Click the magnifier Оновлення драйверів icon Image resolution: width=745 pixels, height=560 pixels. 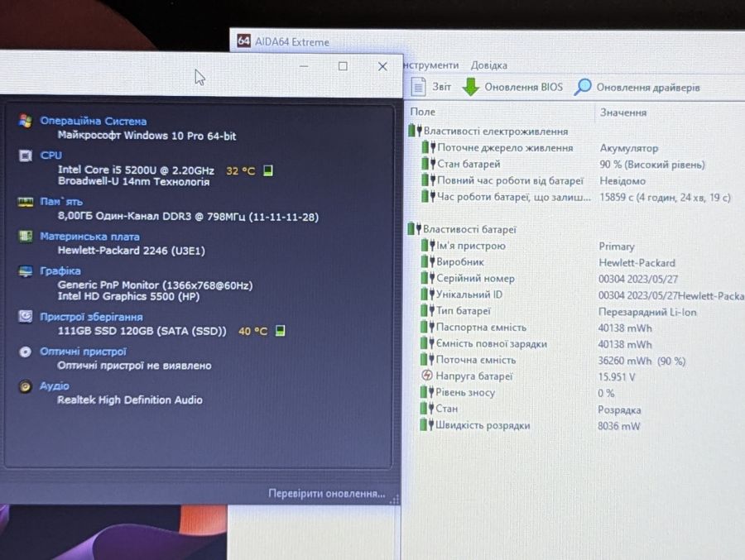583,87
